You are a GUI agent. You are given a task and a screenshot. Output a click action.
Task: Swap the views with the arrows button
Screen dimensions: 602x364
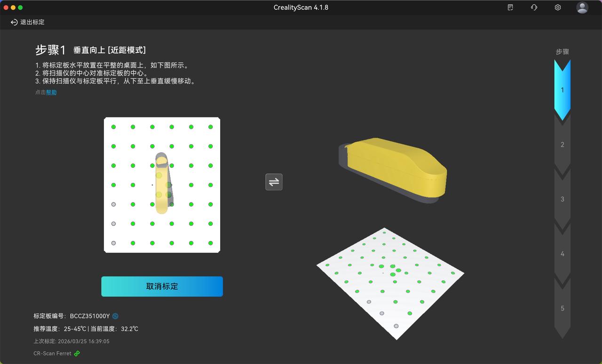274,182
